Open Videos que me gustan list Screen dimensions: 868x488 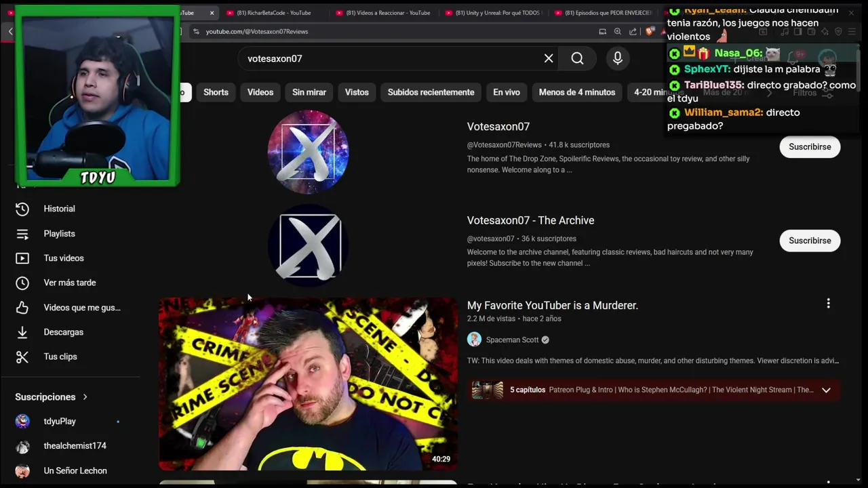click(x=81, y=308)
